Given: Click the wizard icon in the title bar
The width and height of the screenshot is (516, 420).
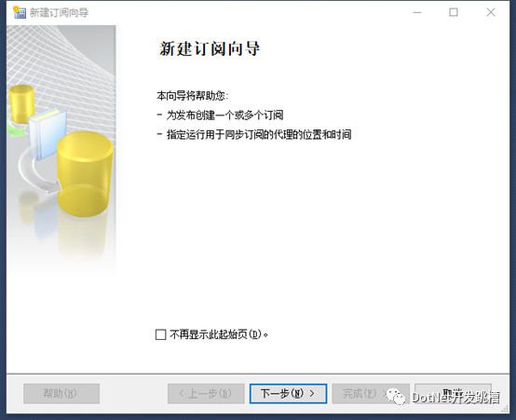Looking at the screenshot, I should point(19,12).
